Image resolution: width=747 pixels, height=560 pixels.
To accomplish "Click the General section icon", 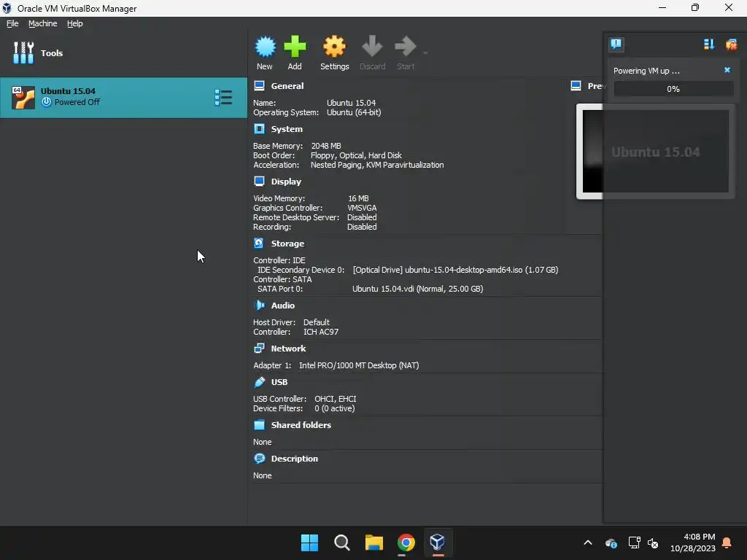I will coord(259,86).
